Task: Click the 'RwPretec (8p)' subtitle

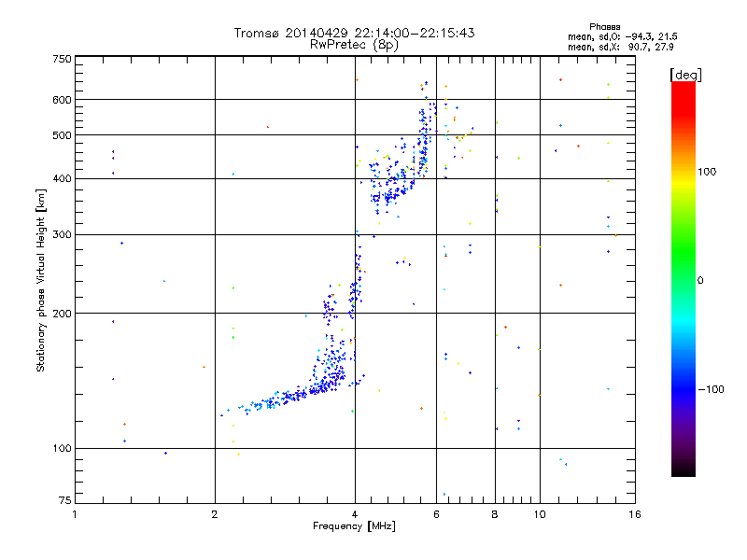Action: click(354, 45)
